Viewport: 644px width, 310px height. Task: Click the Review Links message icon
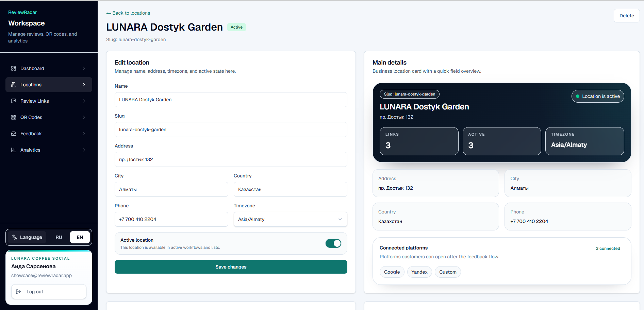14,101
